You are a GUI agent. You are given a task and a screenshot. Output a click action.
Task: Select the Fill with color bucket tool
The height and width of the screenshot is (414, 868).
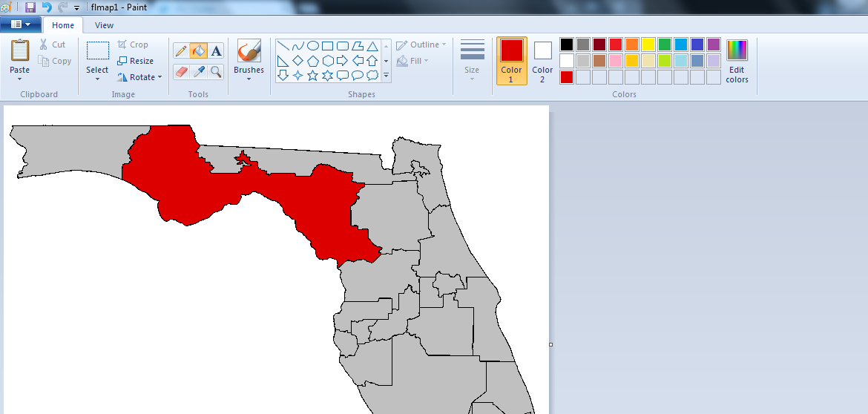tap(198, 51)
